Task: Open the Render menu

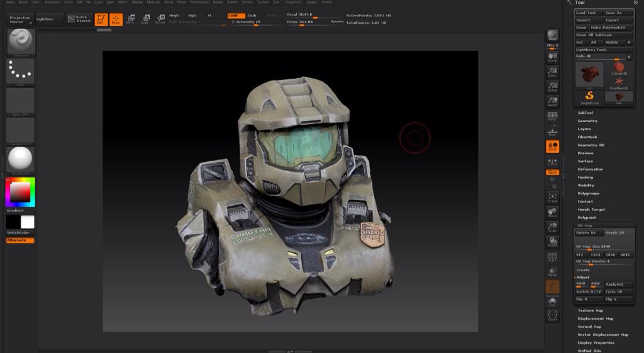Action: (x=218, y=2)
